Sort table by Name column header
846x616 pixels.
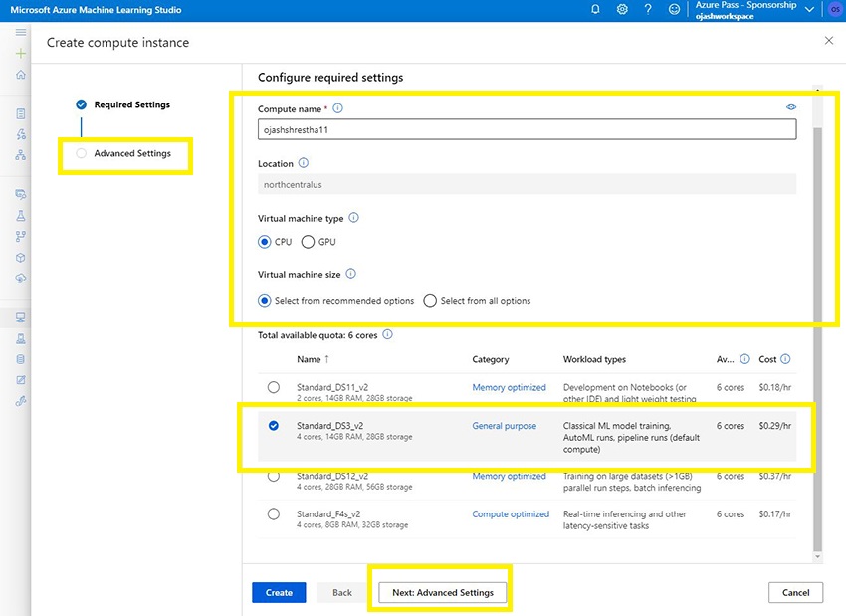[x=309, y=359]
